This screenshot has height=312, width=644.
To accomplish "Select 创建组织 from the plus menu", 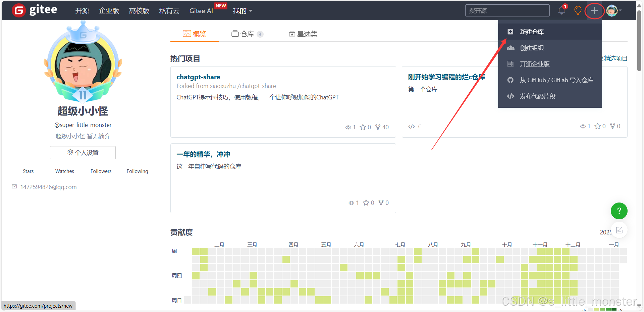I will [532, 48].
